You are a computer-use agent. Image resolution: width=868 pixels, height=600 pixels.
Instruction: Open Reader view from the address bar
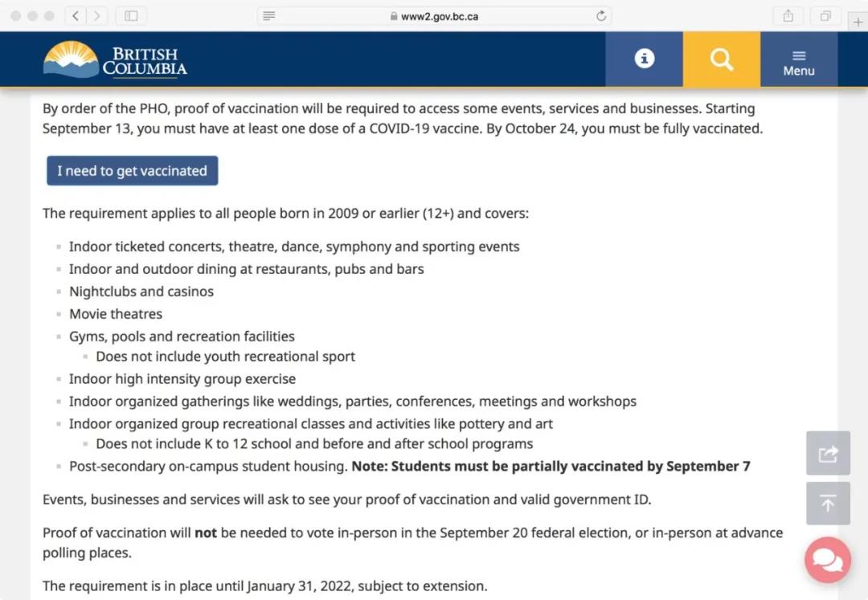tap(268, 15)
